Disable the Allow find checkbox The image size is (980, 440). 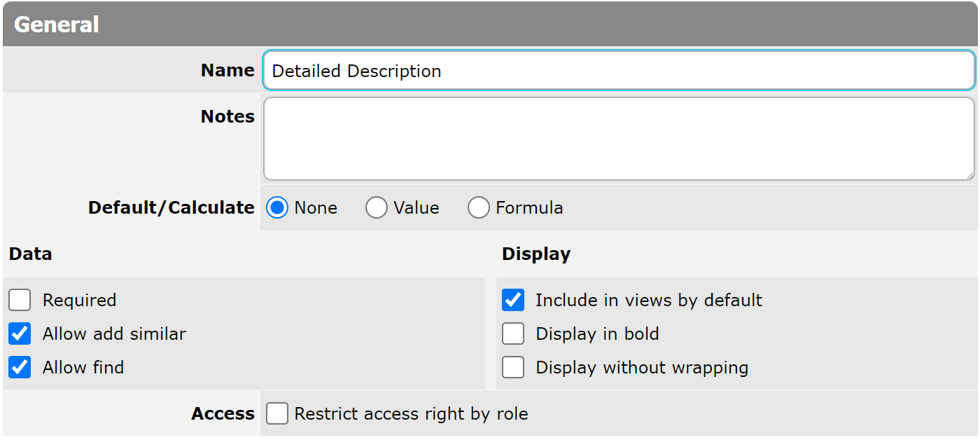tap(20, 368)
